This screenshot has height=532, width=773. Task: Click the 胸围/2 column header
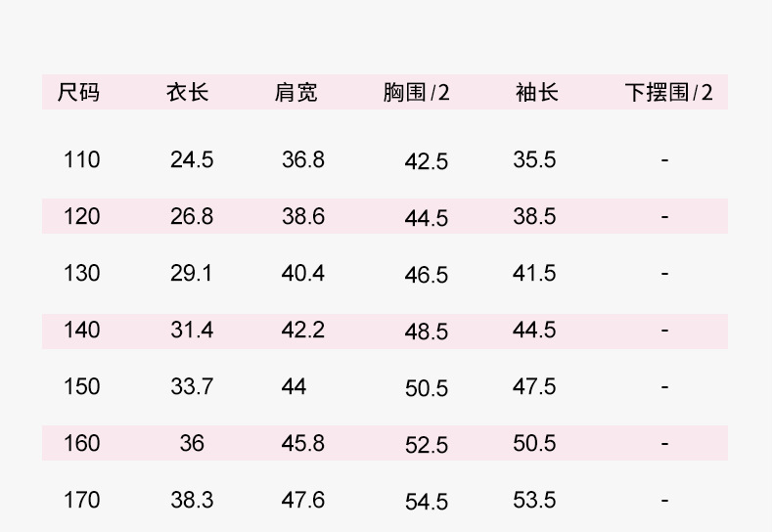coord(416,93)
